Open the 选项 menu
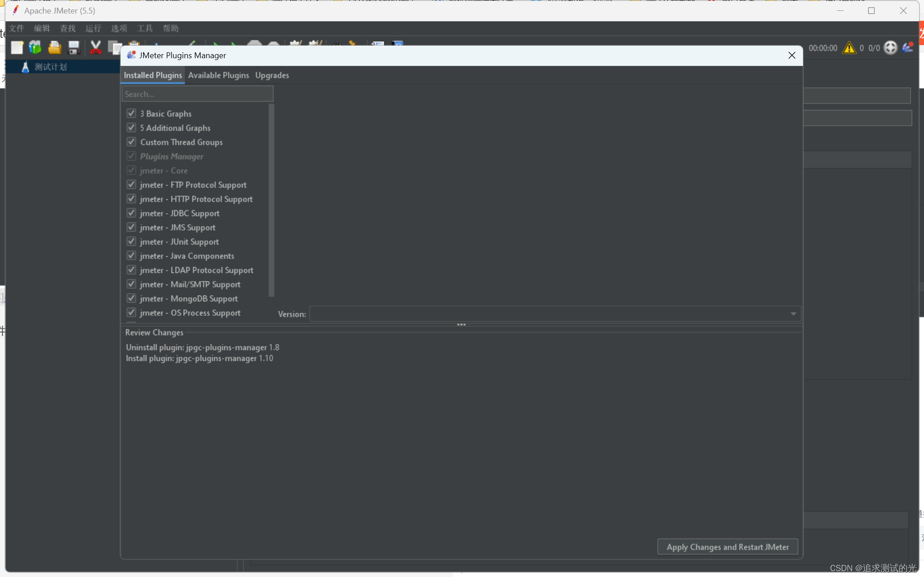Viewport: 924px width, 577px height. [x=119, y=28]
